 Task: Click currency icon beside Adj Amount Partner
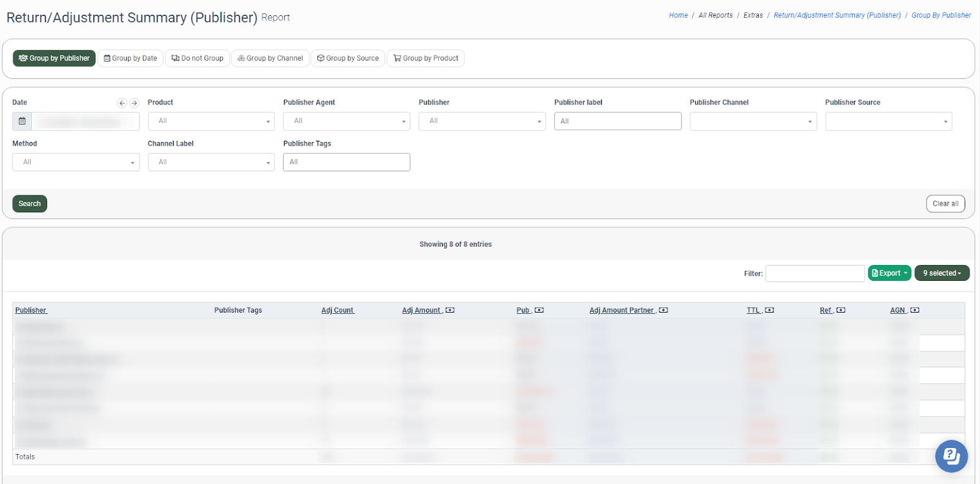tap(663, 310)
